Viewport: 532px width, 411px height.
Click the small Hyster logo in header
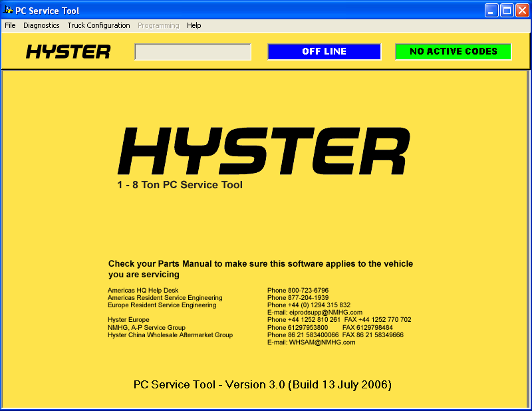(68, 52)
